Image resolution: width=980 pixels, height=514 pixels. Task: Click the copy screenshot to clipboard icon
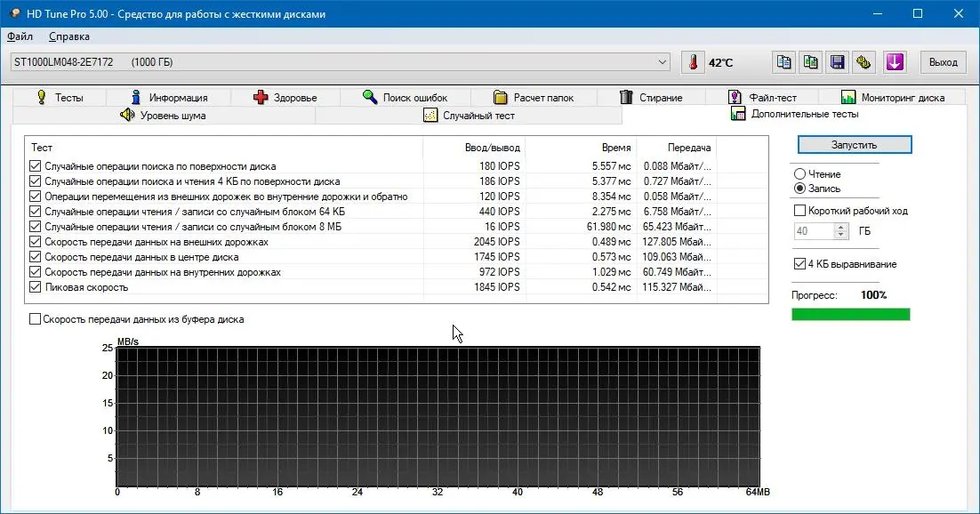coord(811,62)
